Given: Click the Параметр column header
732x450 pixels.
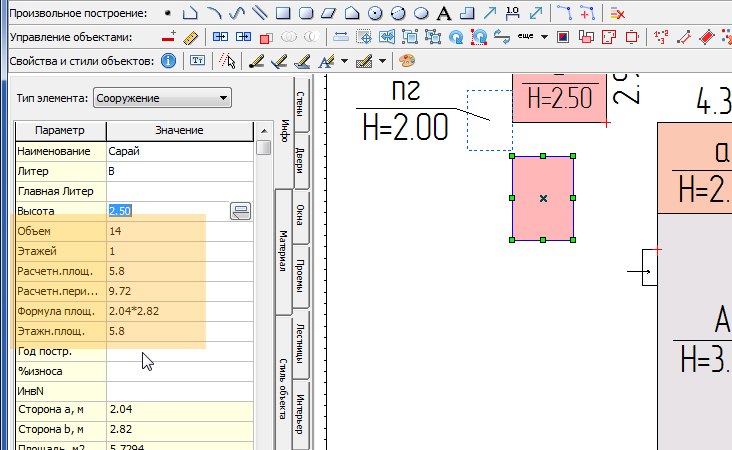Looking at the screenshot, I should 60,131.
